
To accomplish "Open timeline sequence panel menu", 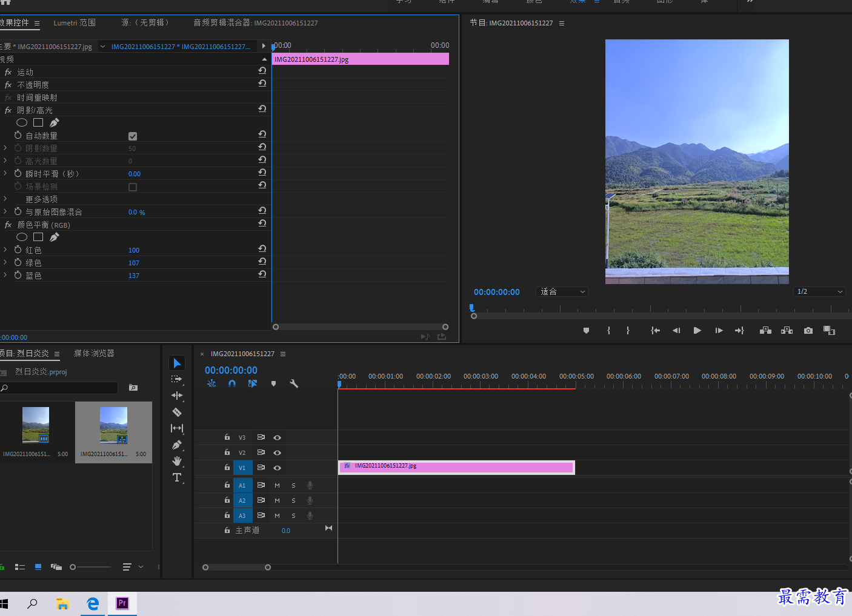I will pos(283,354).
